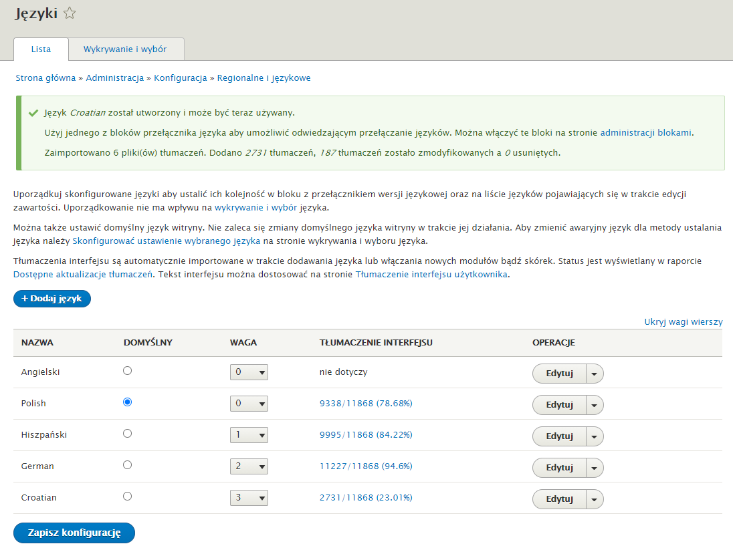The width and height of the screenshot is (733, 560).
Task: Open Polish translation stats 9338/11868
Action: (x=366, y=403)
